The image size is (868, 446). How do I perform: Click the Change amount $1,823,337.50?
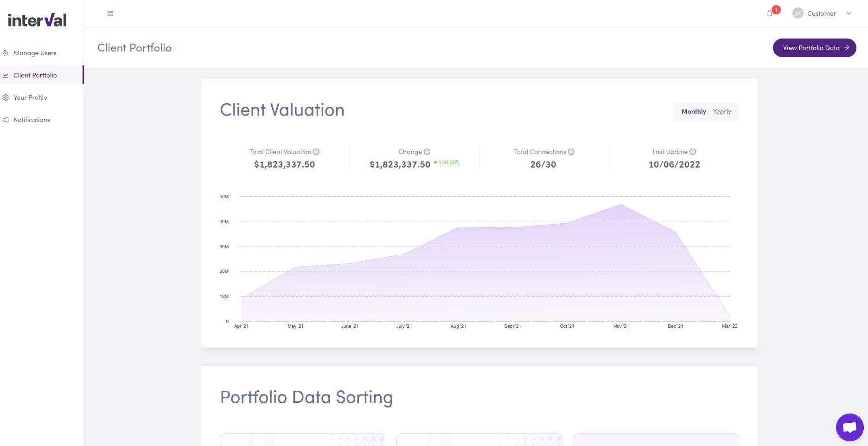pyautogui.click(x=400, y=164)
